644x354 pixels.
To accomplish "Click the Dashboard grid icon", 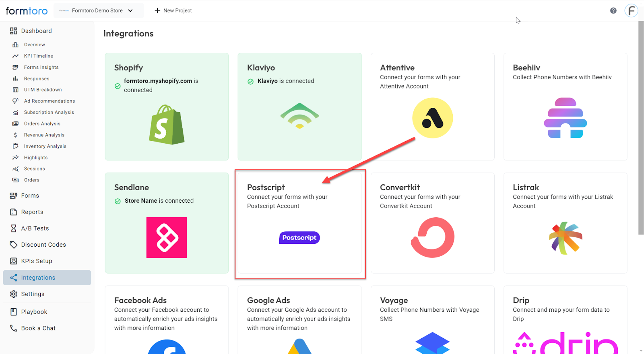I will pos(14,31).
